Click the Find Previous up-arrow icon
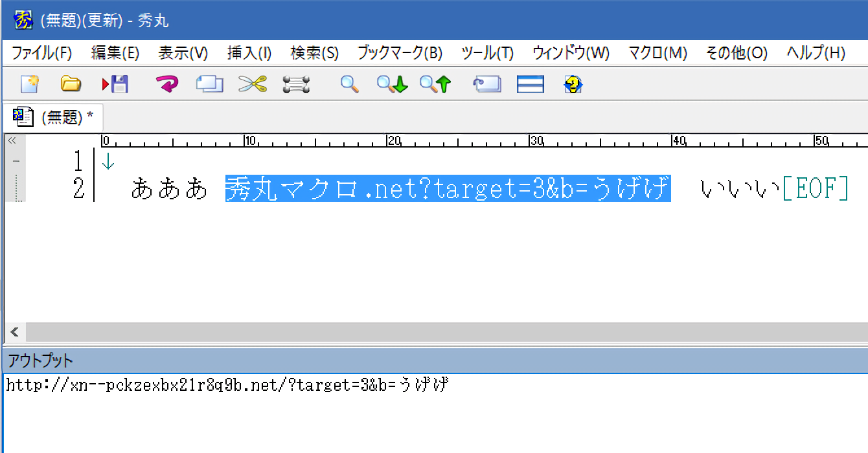The height and width of the screenshot is (453, 868). coord(435,84)
